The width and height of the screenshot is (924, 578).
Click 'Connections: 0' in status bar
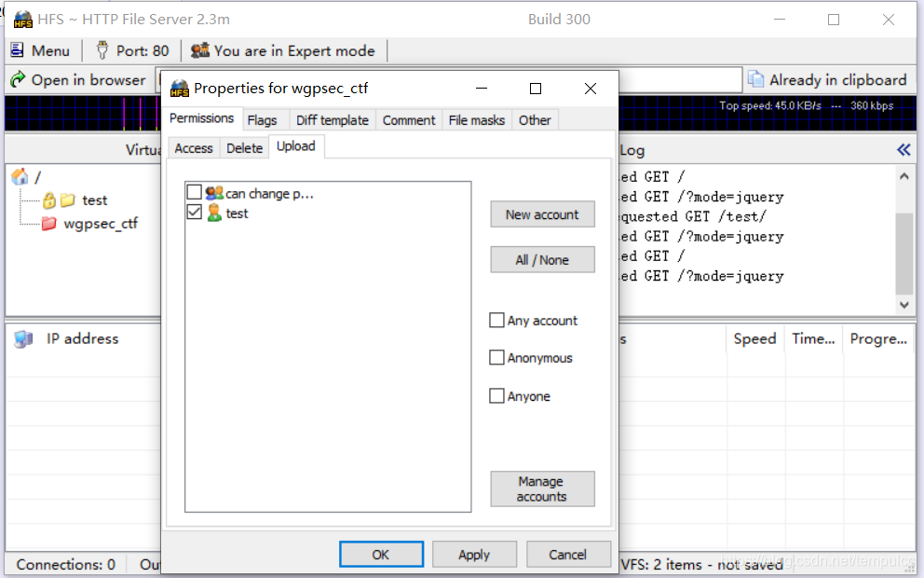[66, 564]
